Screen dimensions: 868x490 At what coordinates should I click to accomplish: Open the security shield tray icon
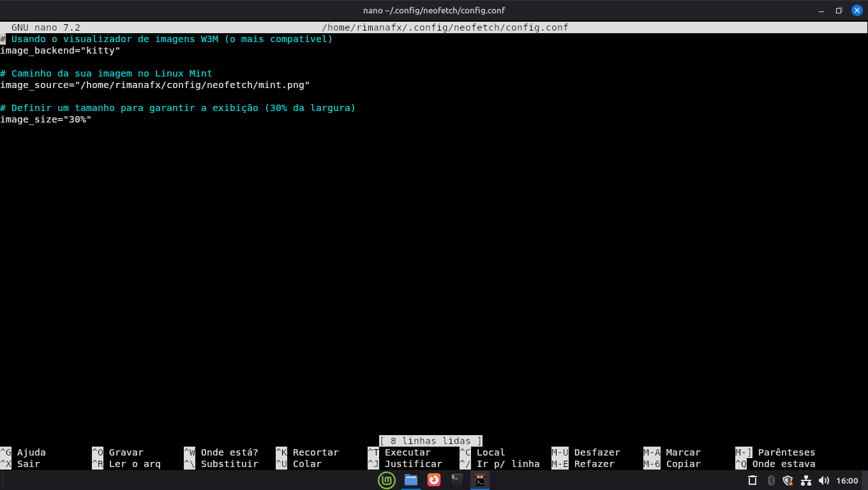pos(788,480)
